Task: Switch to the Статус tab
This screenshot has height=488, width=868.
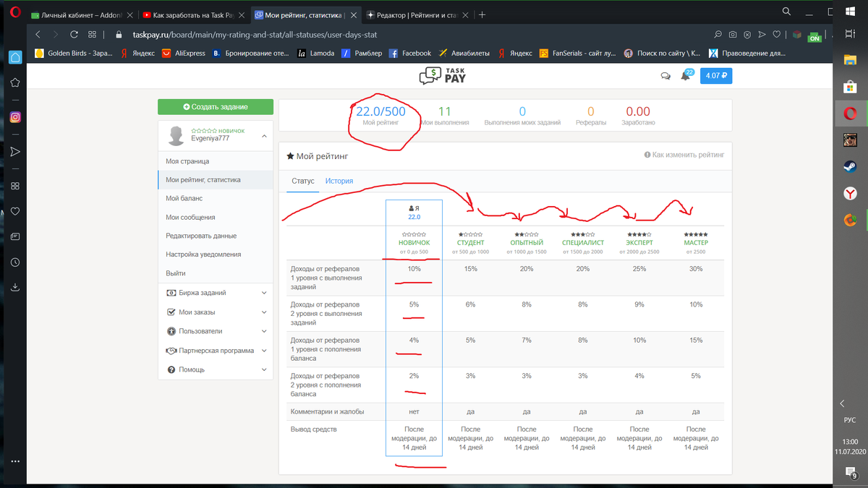Action: [x=303, y=181]
